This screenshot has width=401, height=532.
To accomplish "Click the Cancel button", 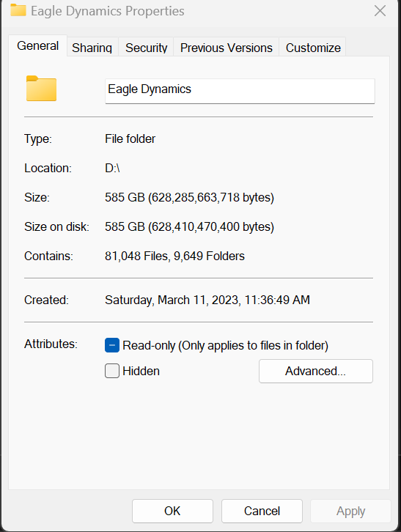I will [x=262, y=511].
